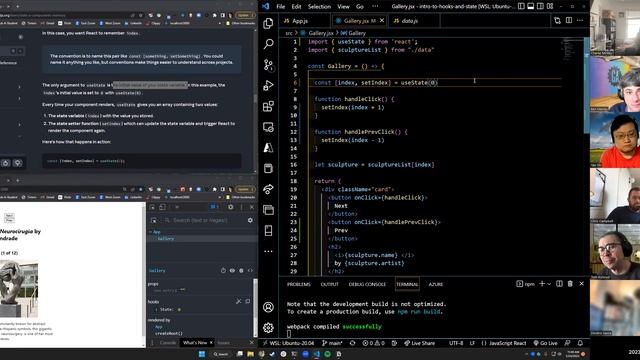View Gallery source with the code icon
640x360 pixels.
(x=250, y=270)
